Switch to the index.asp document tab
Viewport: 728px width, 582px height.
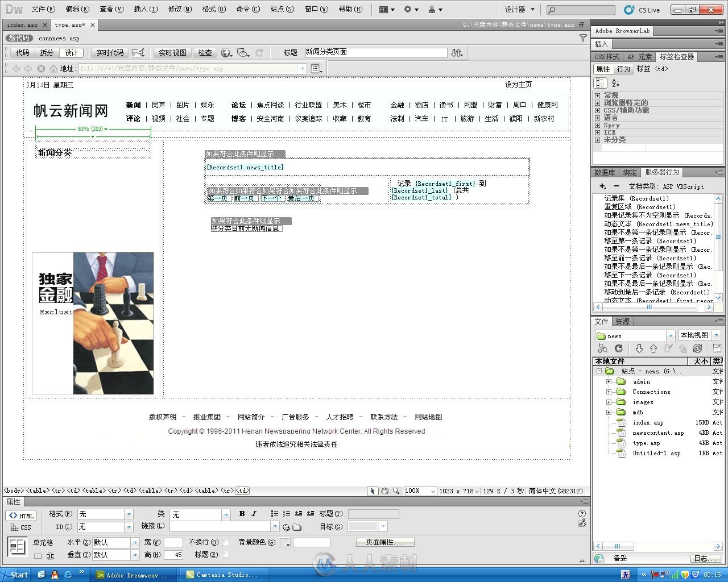point(22,25)
